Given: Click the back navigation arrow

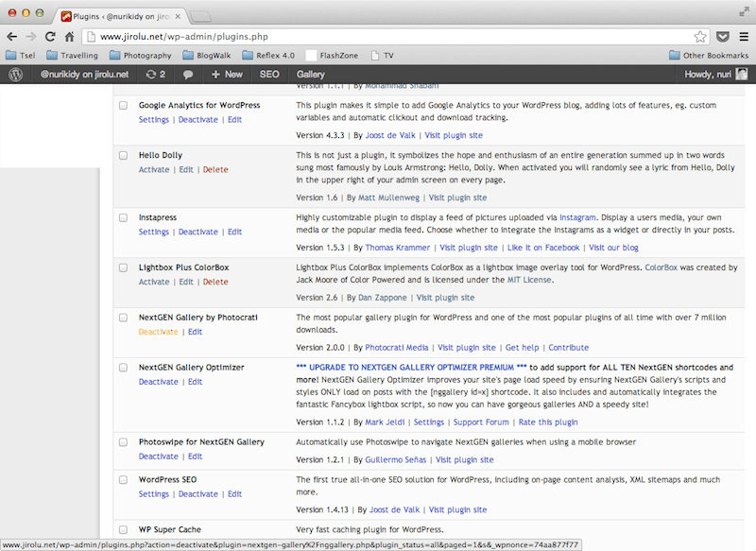Looking at the screenshot, I should 11,37.
